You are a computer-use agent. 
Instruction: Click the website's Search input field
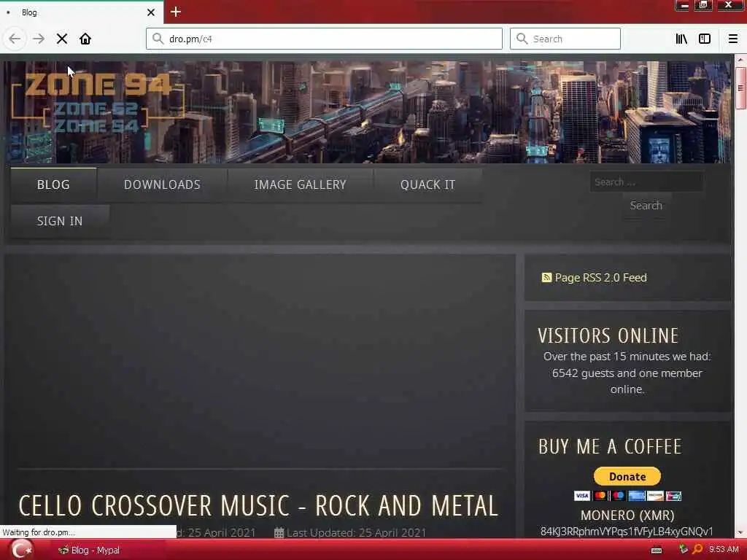click(646, 182)
